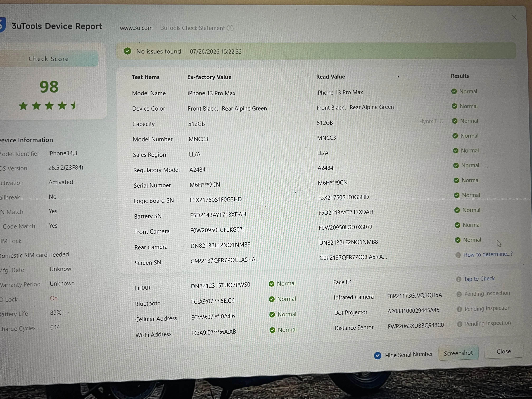This screenshot has width=532, height=399.
Task: Open the 3uTools Check Statement link
Action: tap(192, 28)
